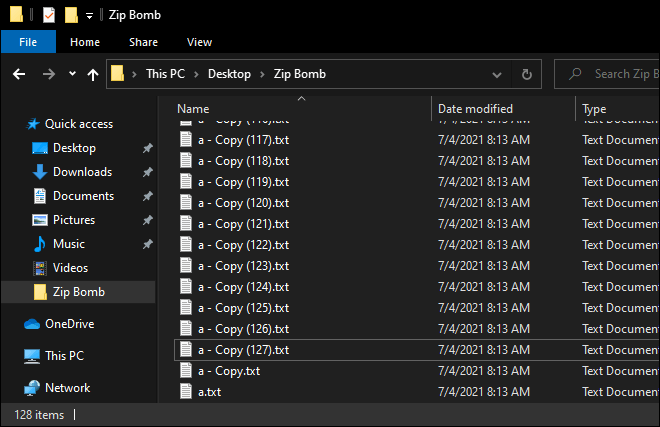
Task: Click the pin icon beside Music
Action: point(147,244)
